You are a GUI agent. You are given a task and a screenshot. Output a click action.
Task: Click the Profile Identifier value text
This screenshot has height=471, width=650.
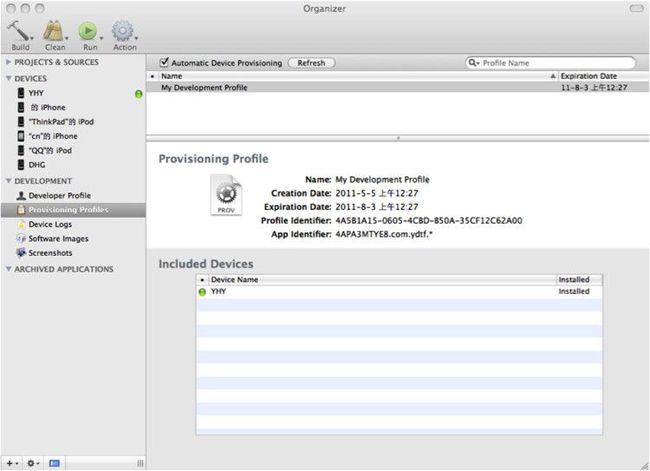pyautogui.click(x=429, y=221)
